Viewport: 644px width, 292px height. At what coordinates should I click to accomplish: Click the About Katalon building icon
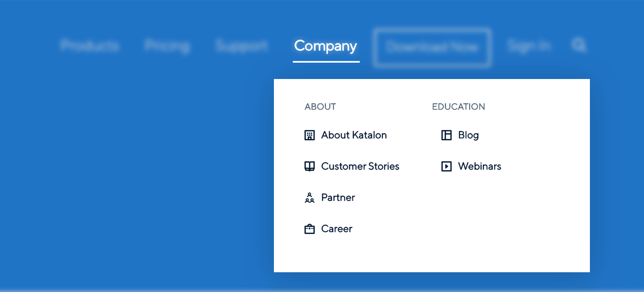[x=310, y=135]
